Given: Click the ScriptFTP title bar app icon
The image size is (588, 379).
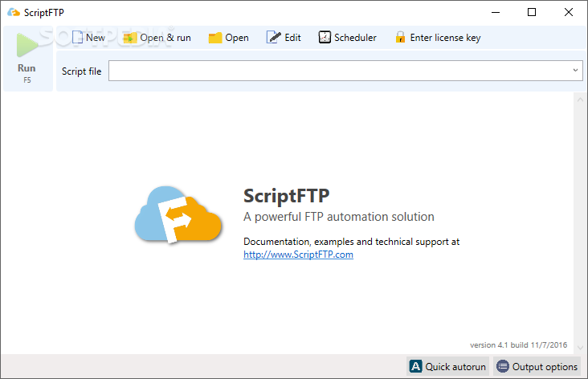Looking at the screenshot, I should pos(14,12).
